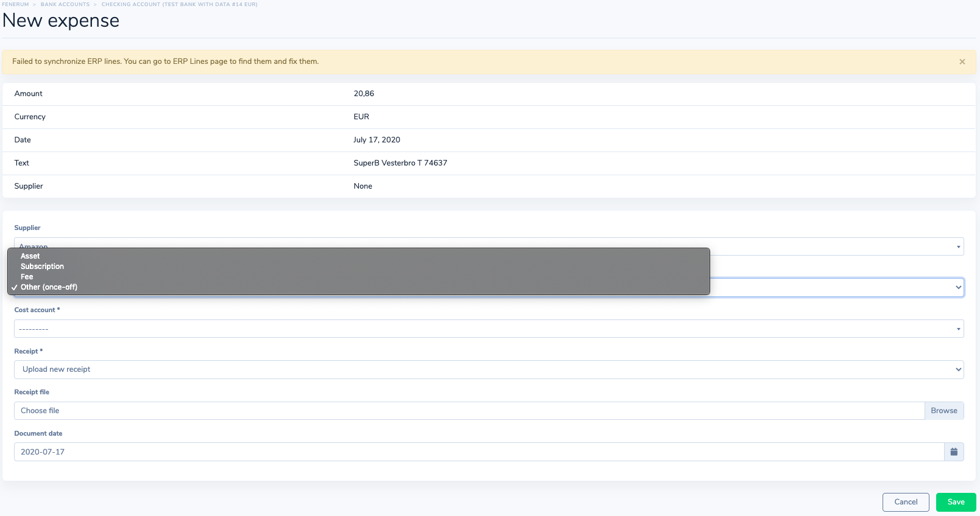Expand the Upload new receipt dropdown
Screen dimensions: 980x516
pyautogui.click(x=488, y=369)
